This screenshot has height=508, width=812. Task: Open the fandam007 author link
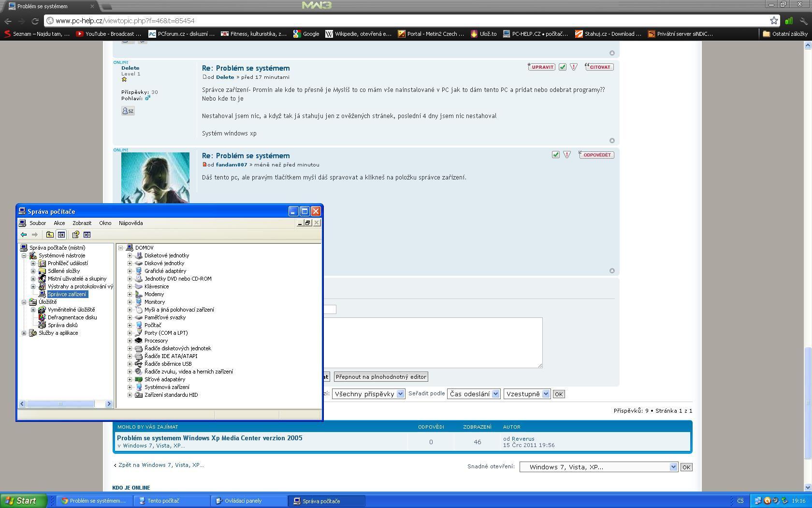click(232, 164)
